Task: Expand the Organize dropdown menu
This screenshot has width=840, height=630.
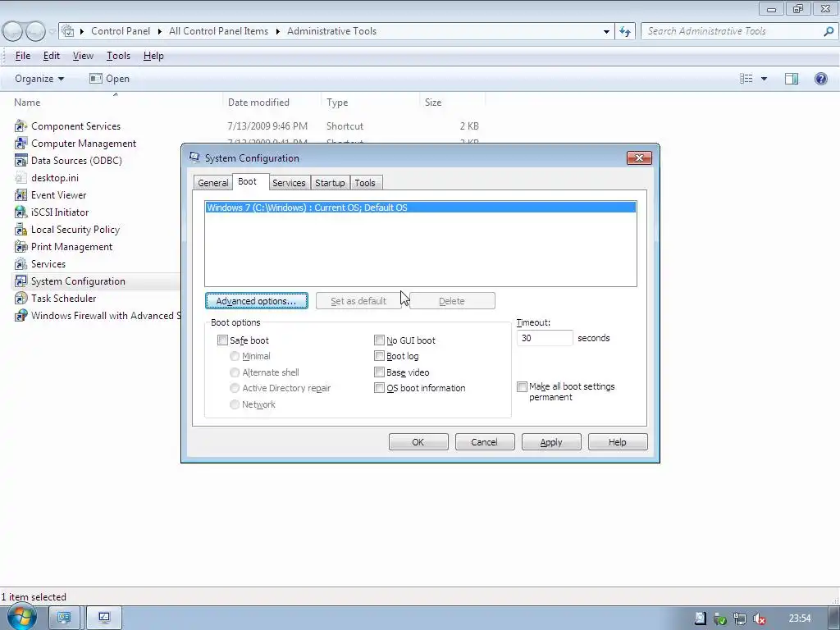Action: click(x=39, y=79)
